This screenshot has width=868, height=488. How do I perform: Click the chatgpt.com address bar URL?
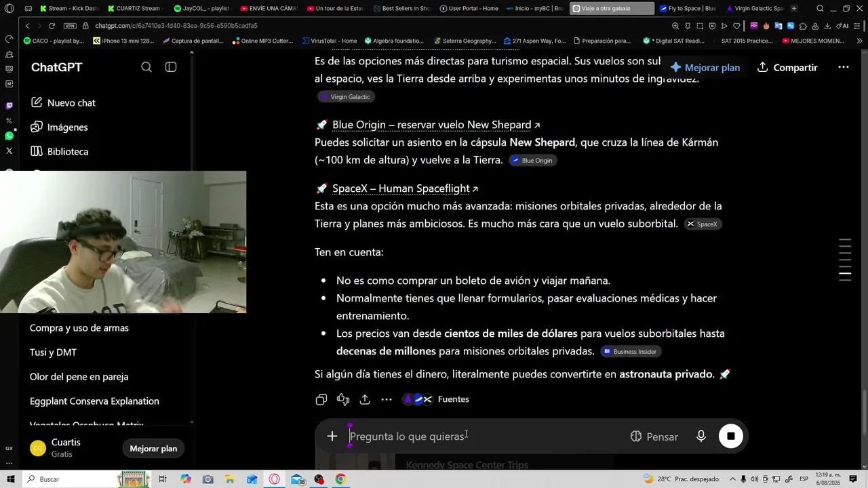pyautogui.click(x=176, y=26)
